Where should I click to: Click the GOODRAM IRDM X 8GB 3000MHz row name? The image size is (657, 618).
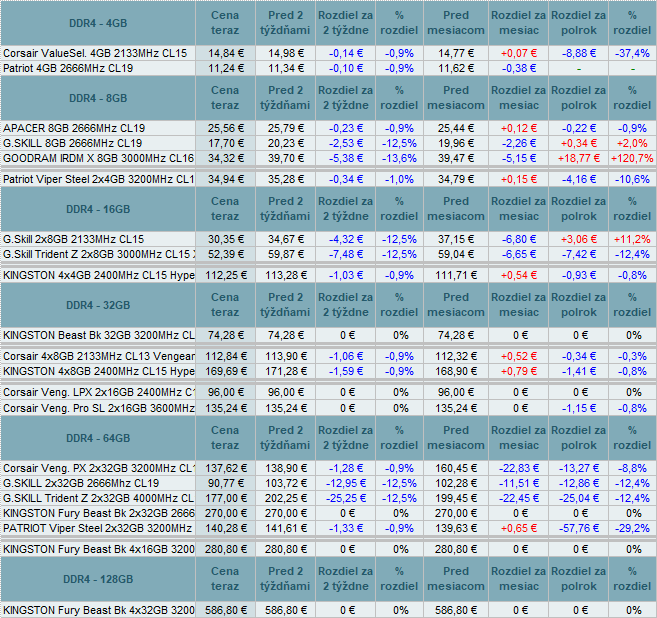pos(98,158)
